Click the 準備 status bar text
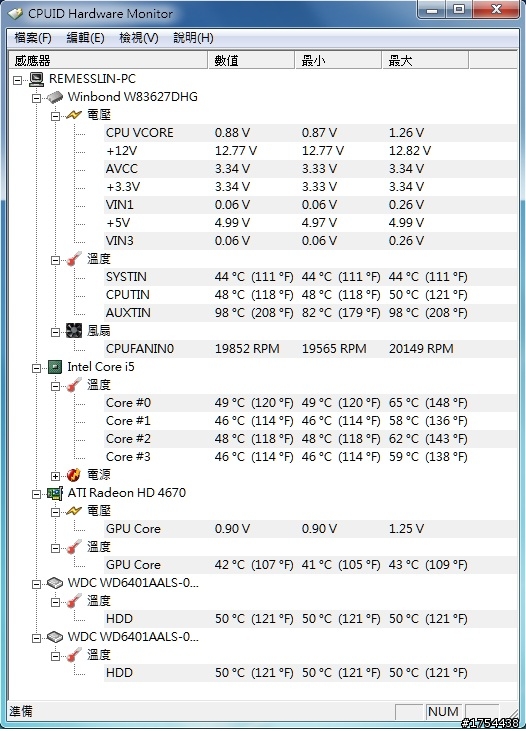 pos(21,712)
